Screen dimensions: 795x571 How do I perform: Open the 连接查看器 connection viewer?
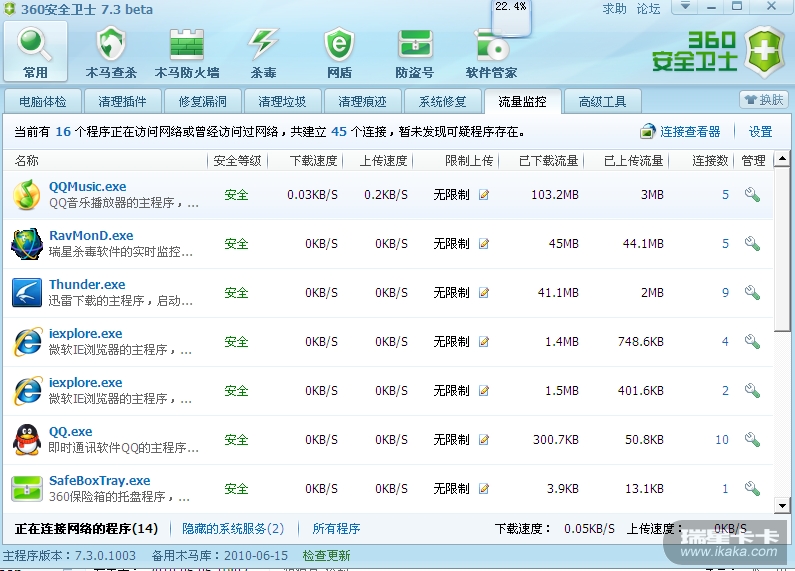[x=680, y=131]
